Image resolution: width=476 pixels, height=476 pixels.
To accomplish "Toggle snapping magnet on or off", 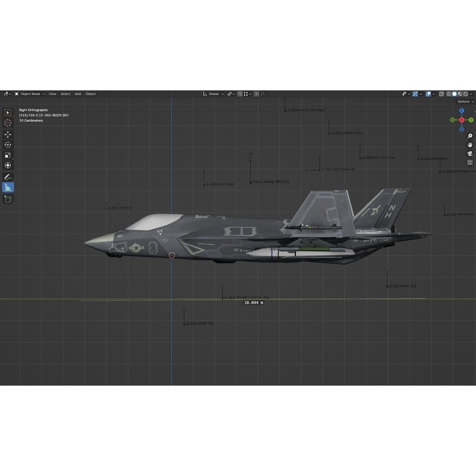I will 240,94.
